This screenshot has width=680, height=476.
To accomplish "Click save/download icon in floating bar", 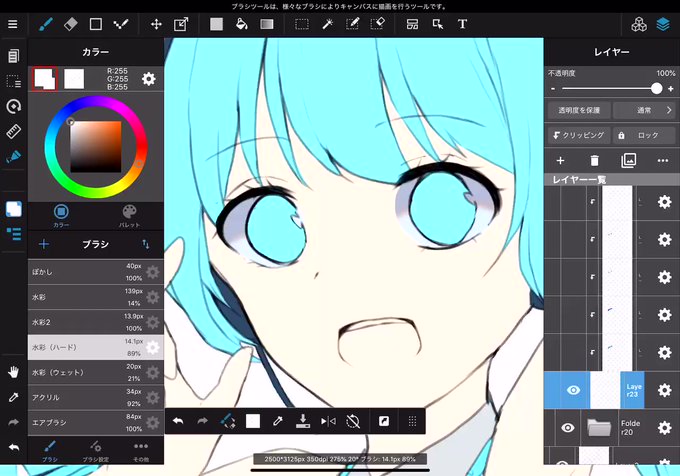I will click(303, 421).
